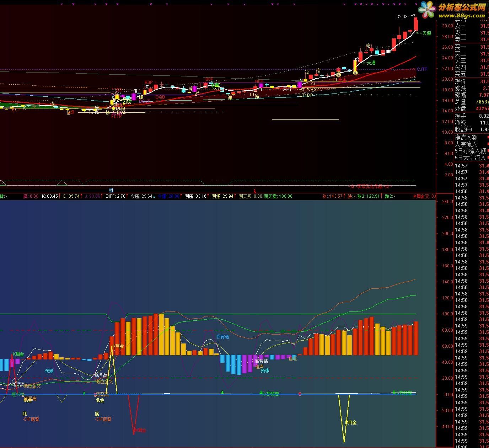Click the 明天买: 0.00 value
489x448 pixels.
[250, 196]
